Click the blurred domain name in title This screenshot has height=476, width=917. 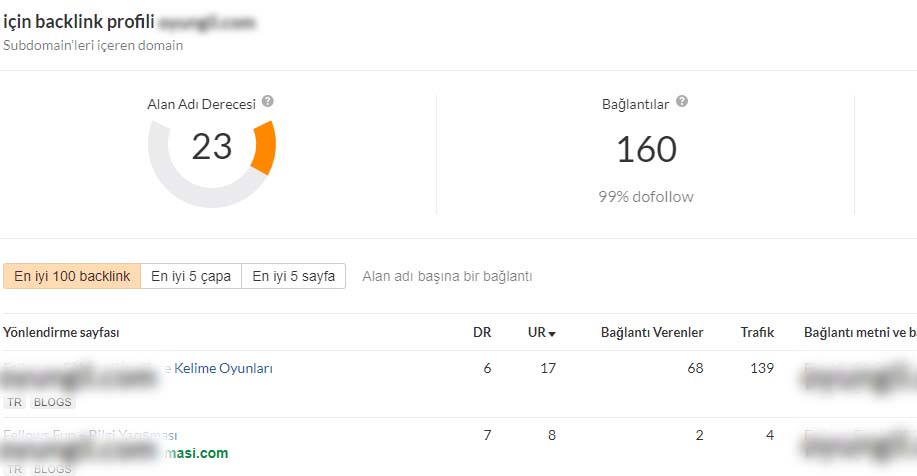pyautogui.click(x=207, y=23)
